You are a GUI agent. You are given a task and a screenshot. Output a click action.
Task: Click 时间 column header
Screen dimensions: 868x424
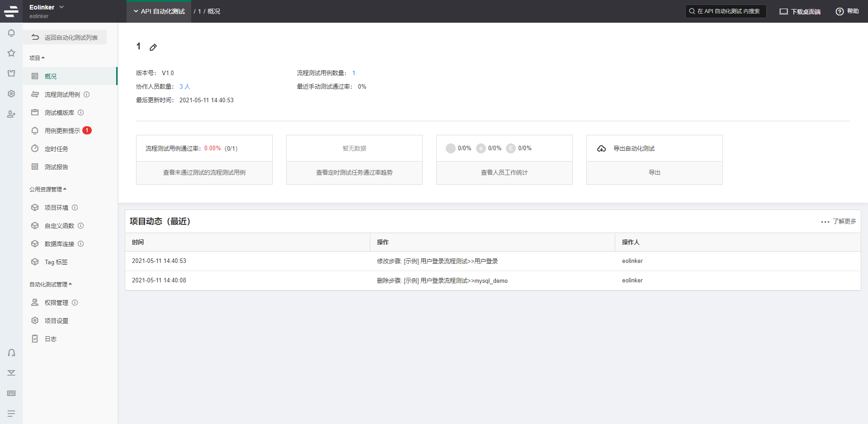point(247,242)
